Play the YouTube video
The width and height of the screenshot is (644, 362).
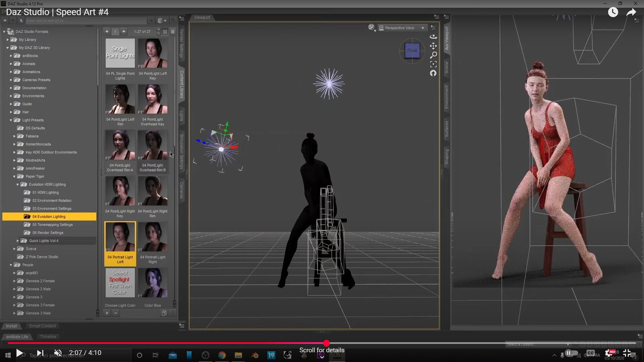pyautogui.click(x=19, y=353)
